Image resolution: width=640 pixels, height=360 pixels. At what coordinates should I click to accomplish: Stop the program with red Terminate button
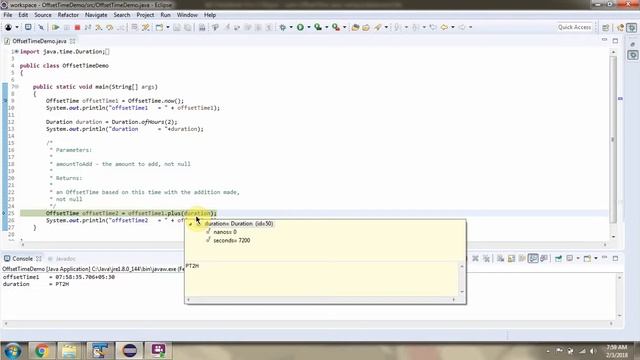tap(77, 27)
